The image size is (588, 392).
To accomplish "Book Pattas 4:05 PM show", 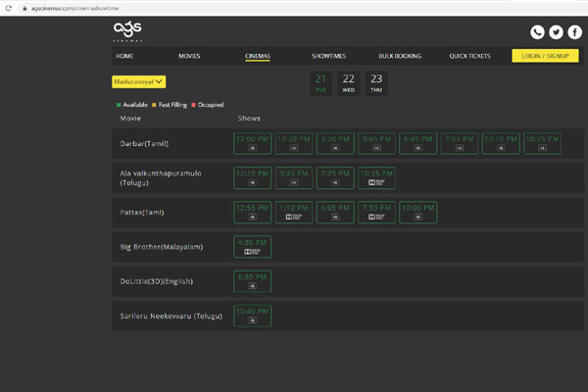I will [335, 213].
